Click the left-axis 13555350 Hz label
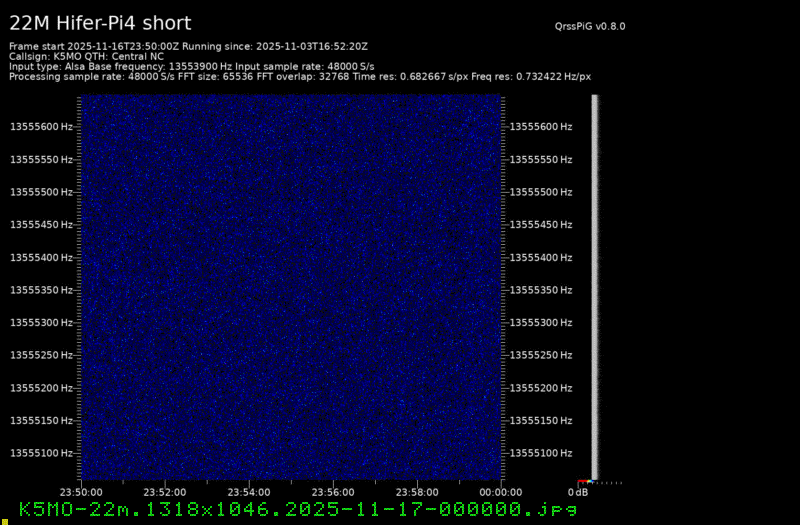Screen dimensions: 800x525 [41, 290]
